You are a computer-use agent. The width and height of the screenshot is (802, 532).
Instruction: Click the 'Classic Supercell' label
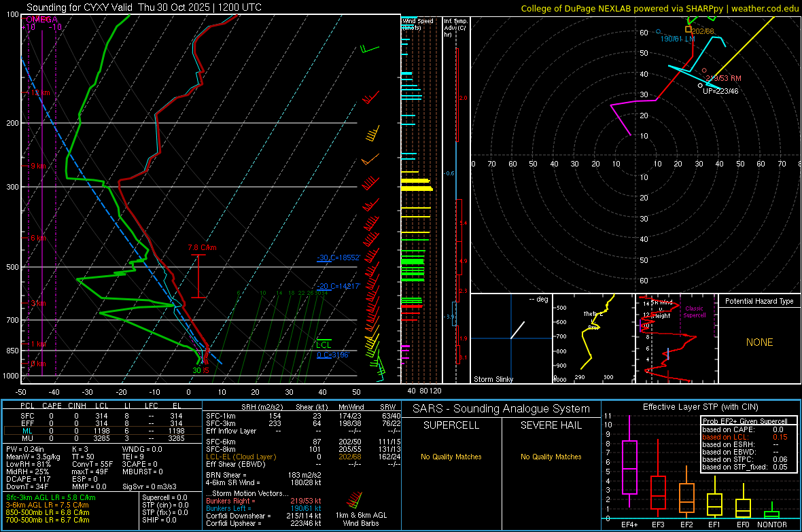(694, 312)
